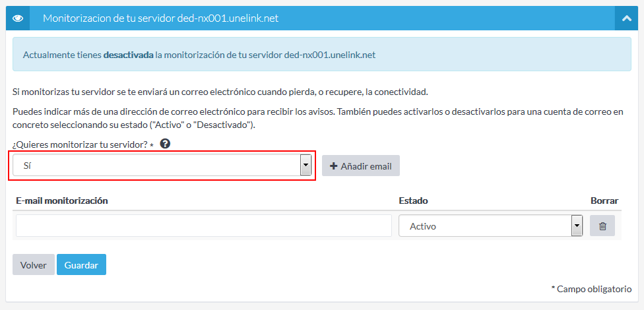
Task: Go back using the Volver button
Action: tap(34, 265)
